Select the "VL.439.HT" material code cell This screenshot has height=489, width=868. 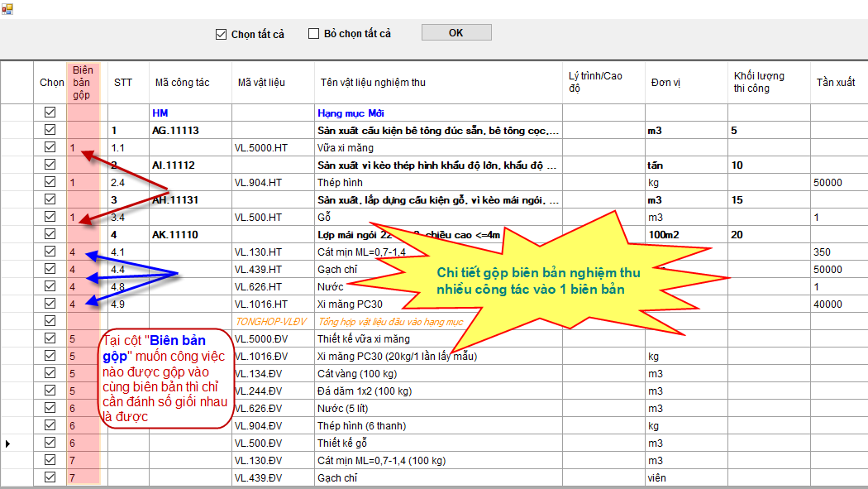[x=273, y=269]
